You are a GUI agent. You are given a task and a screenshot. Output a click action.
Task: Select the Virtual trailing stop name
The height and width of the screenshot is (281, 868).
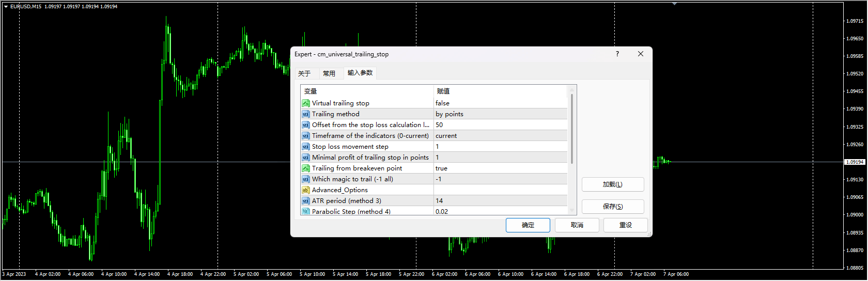pyautogui.click(x=340, y=103)
